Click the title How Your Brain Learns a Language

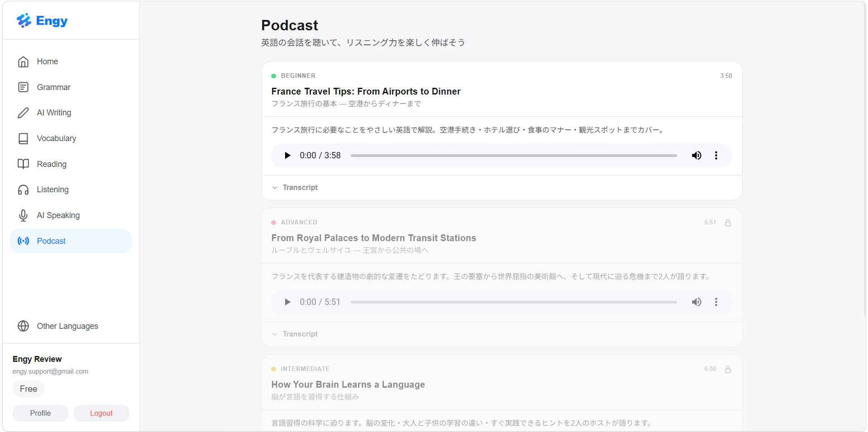[x=348, y=385]
